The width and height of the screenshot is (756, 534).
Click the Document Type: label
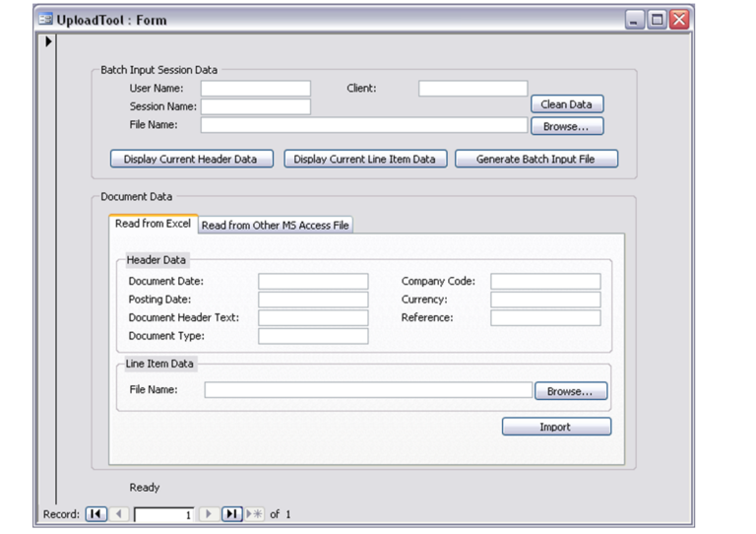[166, 336]
